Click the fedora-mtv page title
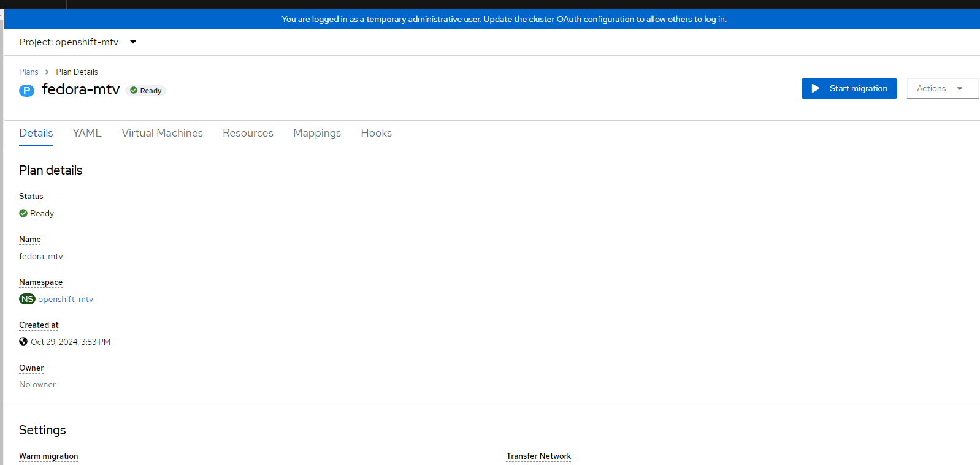The width and height of the screenshot is (980, 465). [x=81, y=89]
